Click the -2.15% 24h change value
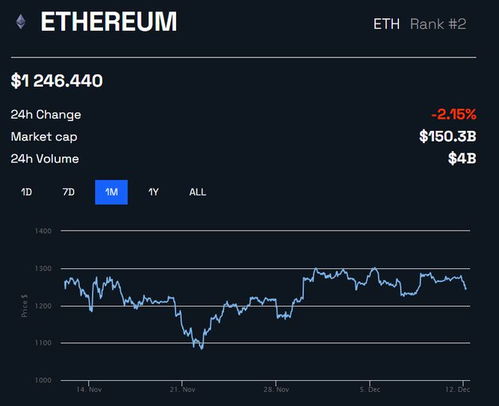 454,115
